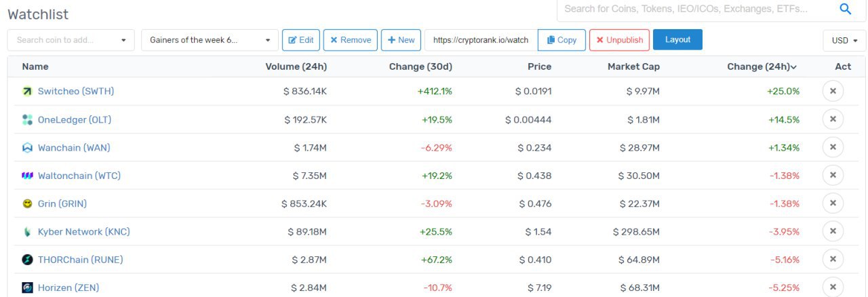Click the Grin smiley logo icon

point(27,203)
